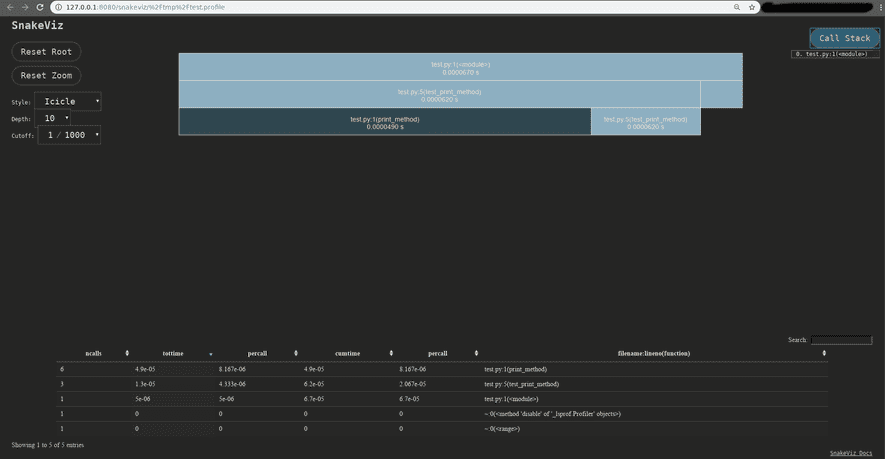Sort table by the cumtime column
The width and height of the screenshot is (885, 459).
(347, 353)
